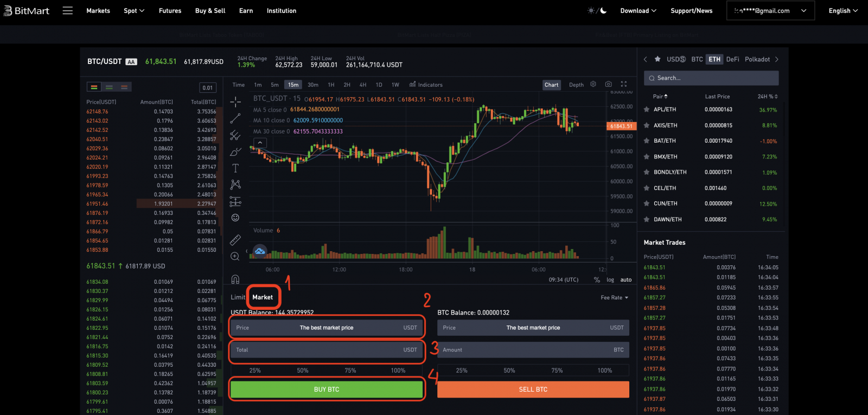Focus the buy Total USDT input field
868x415 pixels.
(x=327, y=350)
